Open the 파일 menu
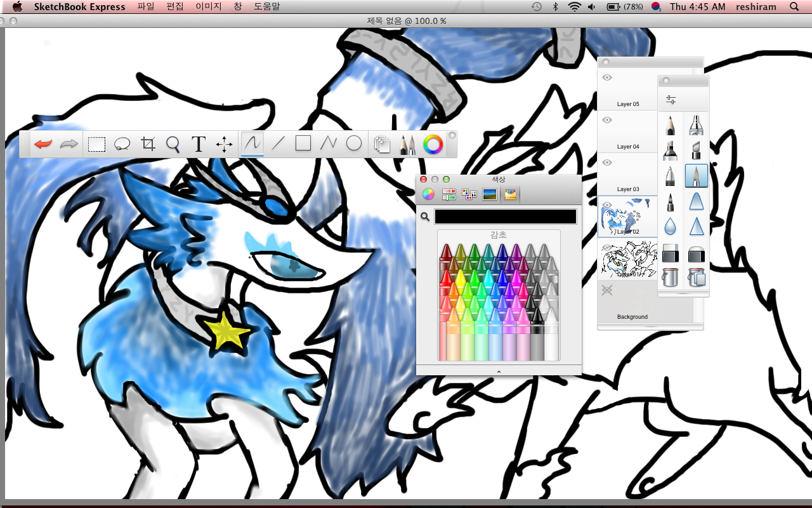Viewport: 812px width, 508px height. (x=146, y=6)
